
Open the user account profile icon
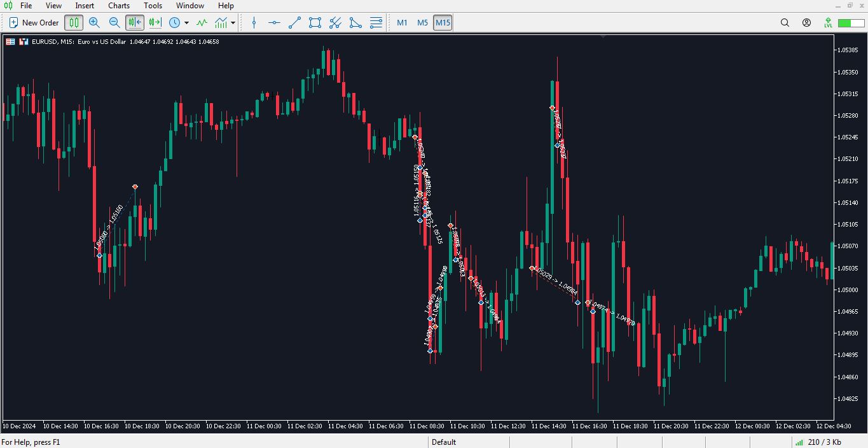806,22
